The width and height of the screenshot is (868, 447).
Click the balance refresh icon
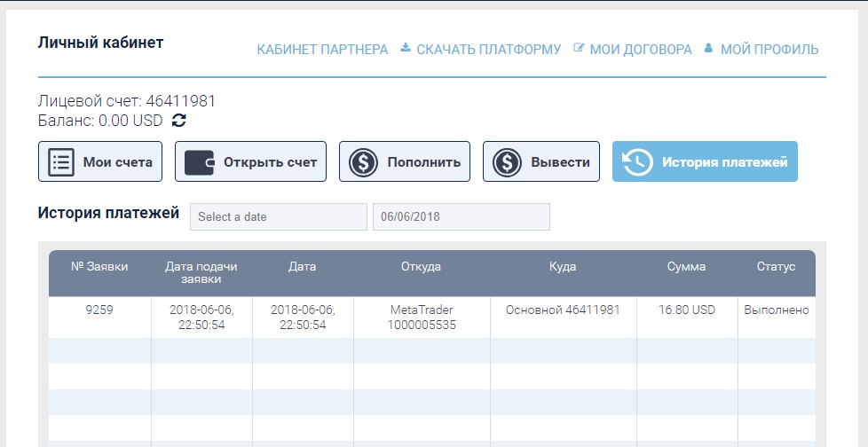coord(179,121)
